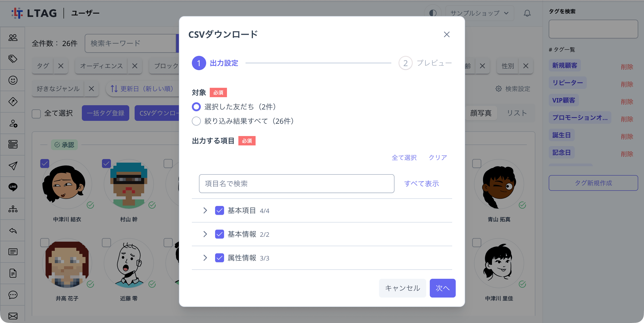Open the users icon in the sidebar
This screenshot has height=323, width=644.
(x=13, y=38)
